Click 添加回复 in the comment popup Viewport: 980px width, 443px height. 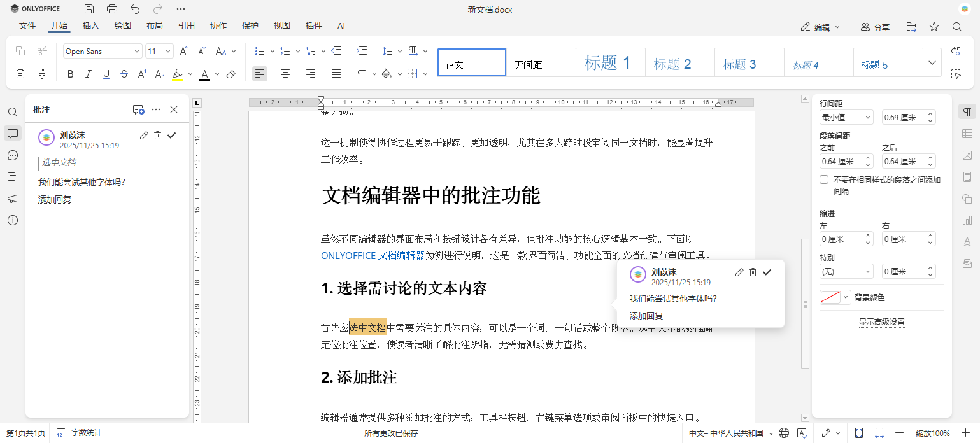tap(646, 315)
